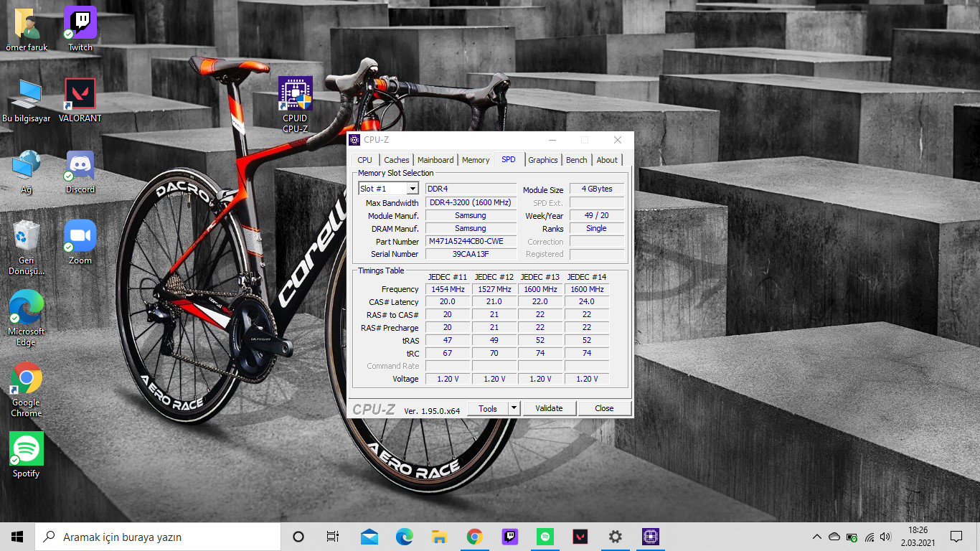Open Mail app from the taskbar

369,537
